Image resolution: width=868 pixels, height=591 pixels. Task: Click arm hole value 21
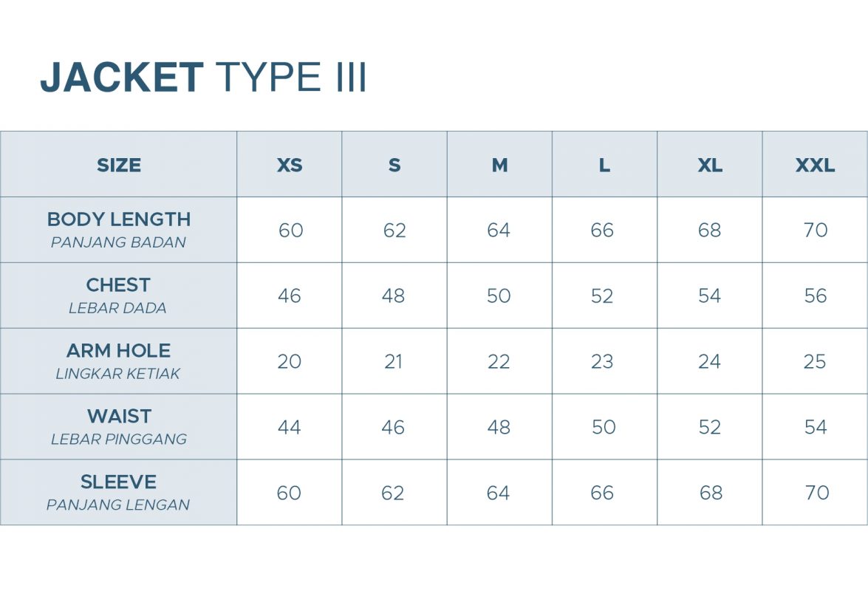[x=394, y=362]
